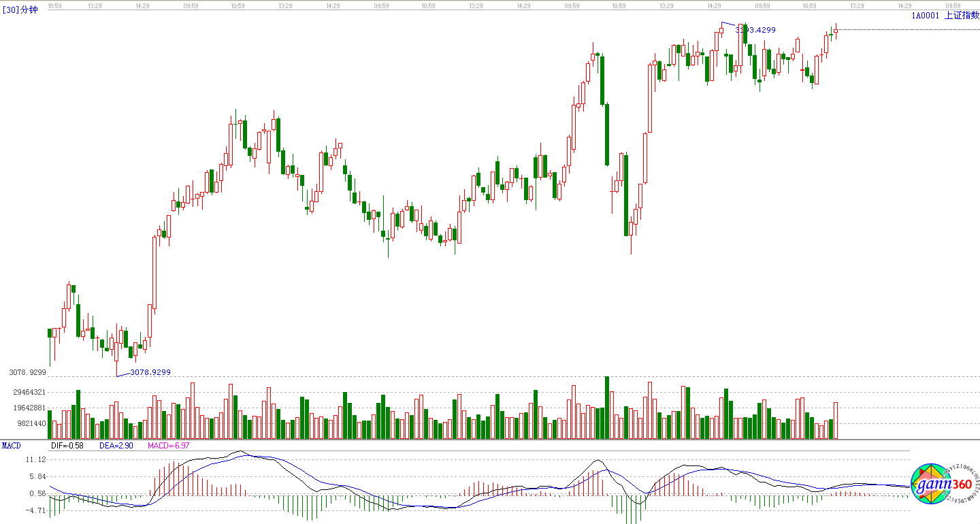Click the [30]分钟 period label
980x524 pixels.
(20, 10)
